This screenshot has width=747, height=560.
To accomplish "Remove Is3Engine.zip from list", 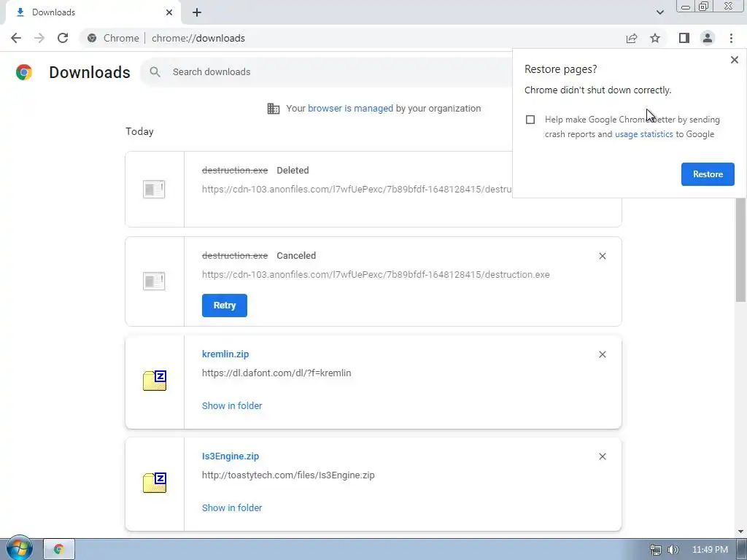I will click(602, 456).
